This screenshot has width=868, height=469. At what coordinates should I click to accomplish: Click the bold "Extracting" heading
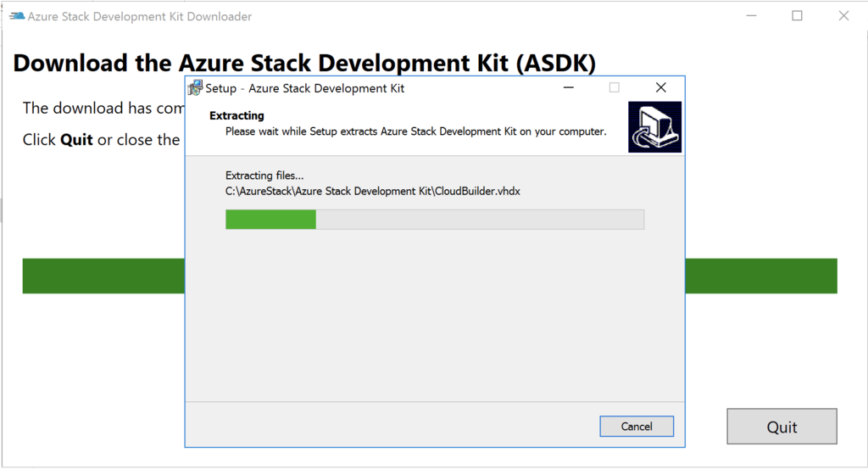pos(236,116)
